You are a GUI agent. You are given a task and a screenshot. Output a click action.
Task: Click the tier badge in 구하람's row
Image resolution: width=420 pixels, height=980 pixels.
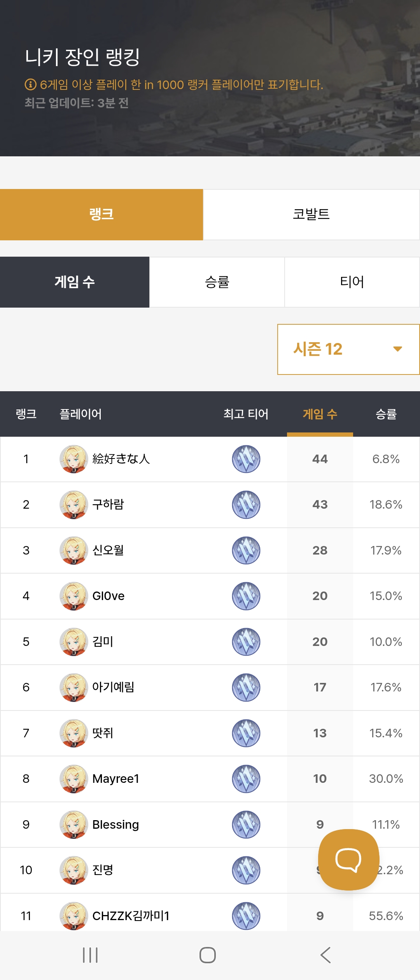pos(246,504)
